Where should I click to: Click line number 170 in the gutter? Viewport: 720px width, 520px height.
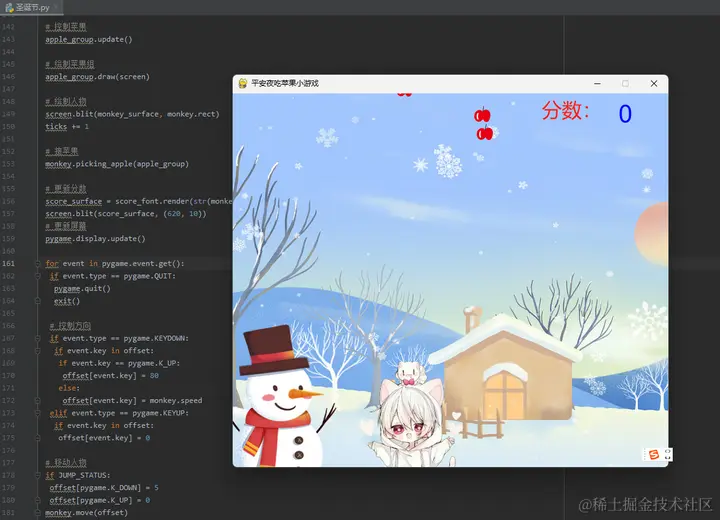8,376
